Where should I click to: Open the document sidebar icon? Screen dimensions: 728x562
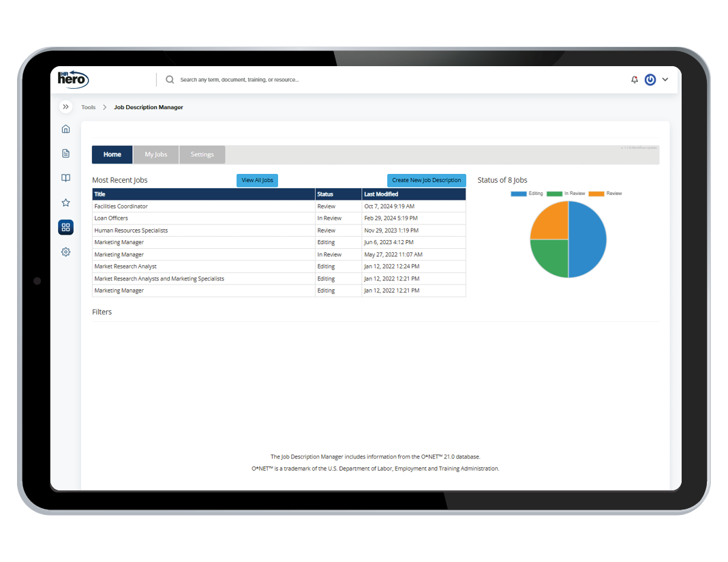coord(65,153)
